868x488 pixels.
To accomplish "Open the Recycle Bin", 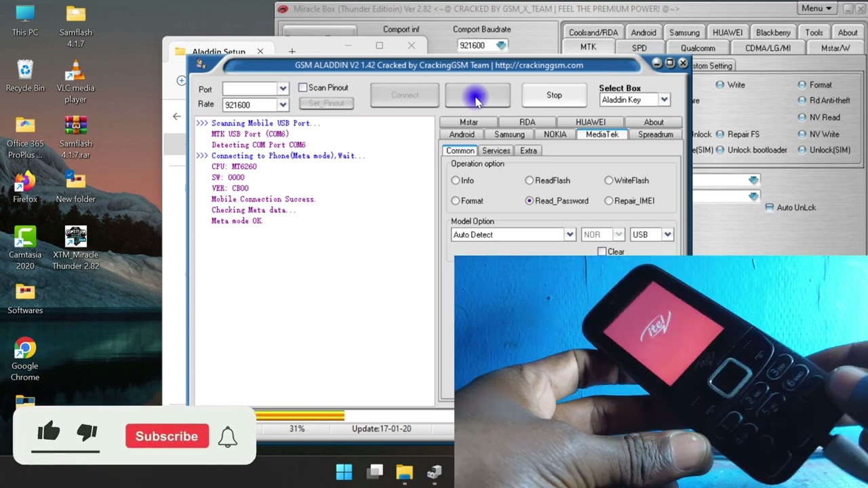I will [25, 76].
